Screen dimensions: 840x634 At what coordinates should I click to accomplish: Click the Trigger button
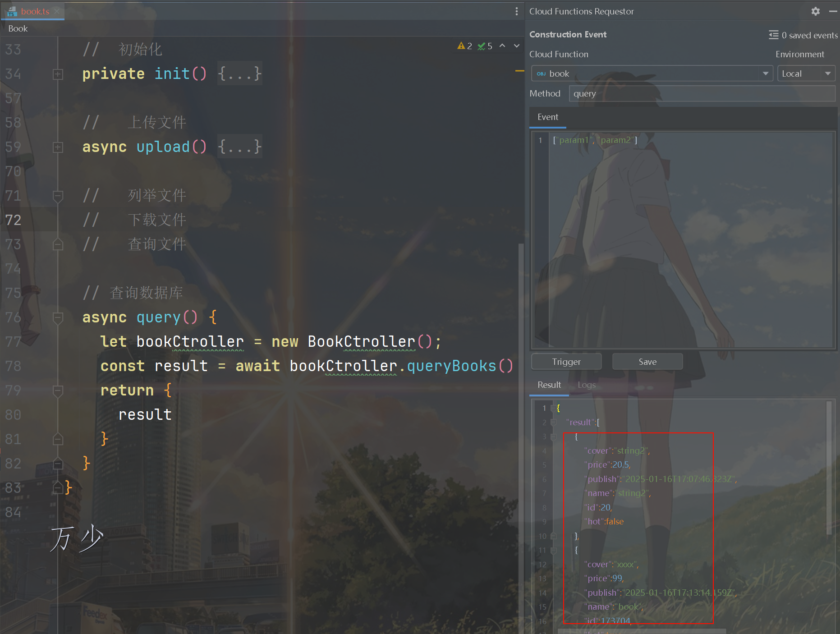(566, 362)
